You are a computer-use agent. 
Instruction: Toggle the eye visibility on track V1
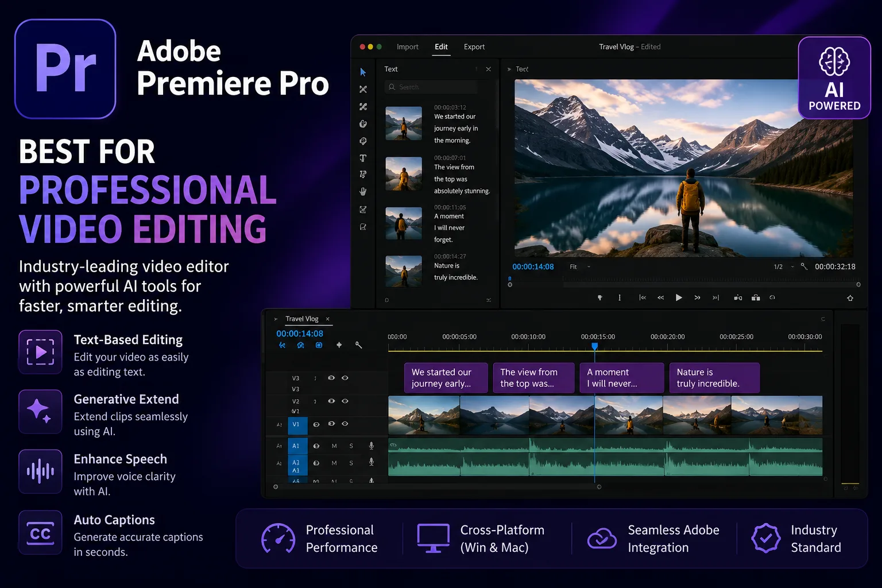point(345,424)
